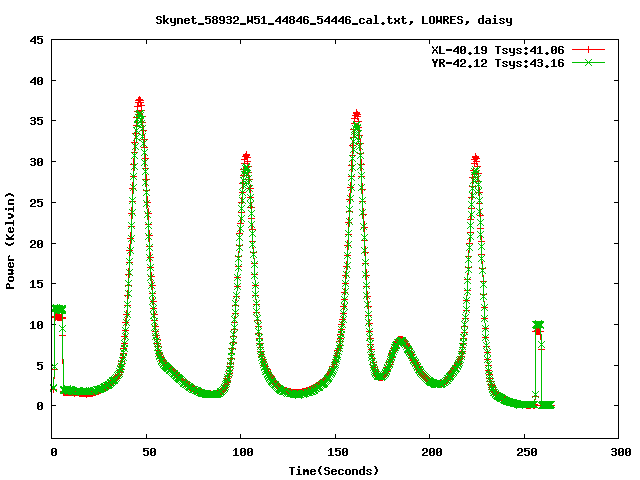Click the x-axis tick label 250
Viewport: 640px width, 480px height.
pyautogui.click(x=527, y=452)
